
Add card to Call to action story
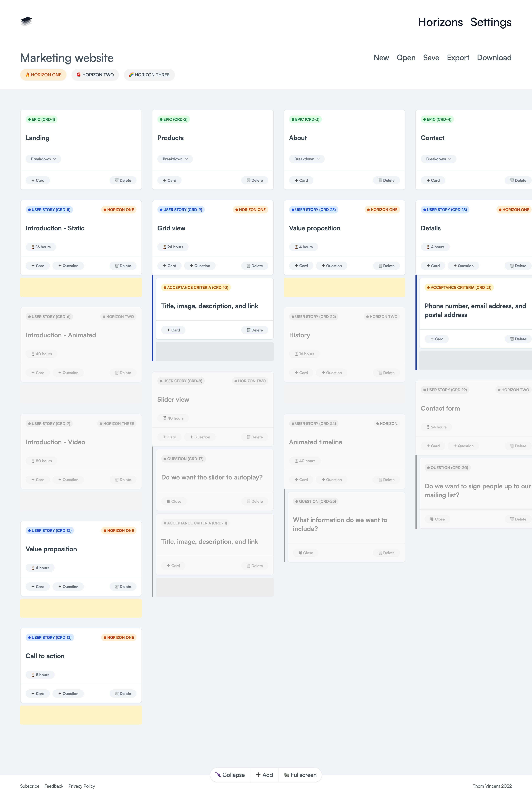pos(38,694)
